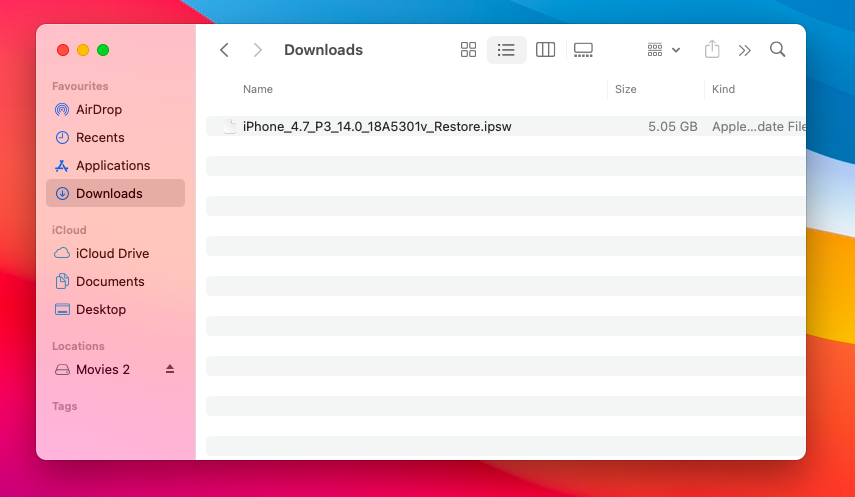Switch to list view
The height and width of the screenshot is (497, 855).
click(x=507, y=50)
